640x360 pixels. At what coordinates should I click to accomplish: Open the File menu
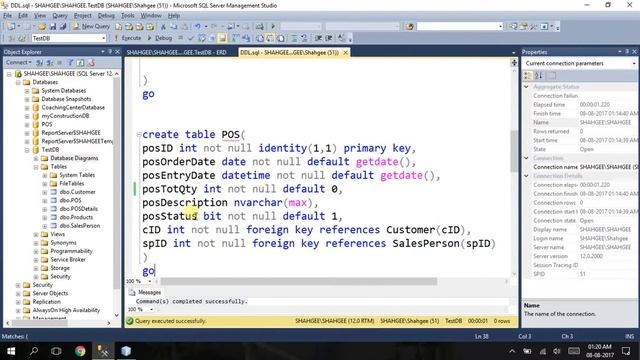(7, 16)
